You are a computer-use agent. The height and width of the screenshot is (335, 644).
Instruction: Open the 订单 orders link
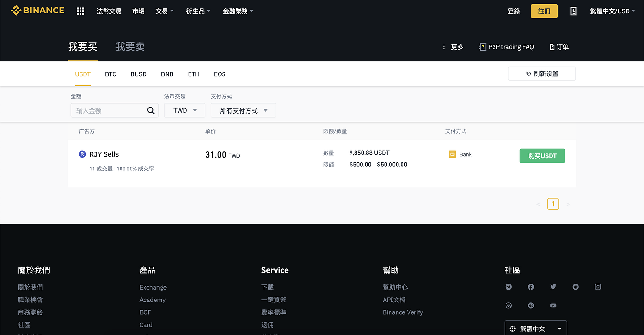(559, 47)
